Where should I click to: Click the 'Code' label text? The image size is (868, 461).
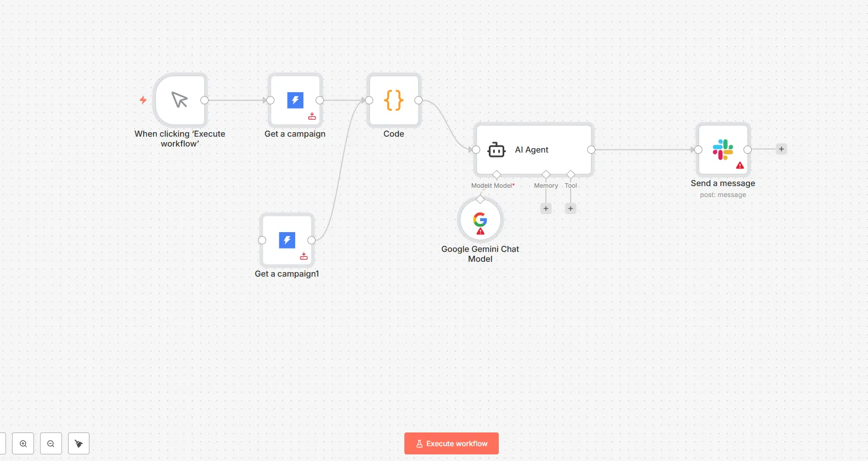click(394, 134)
